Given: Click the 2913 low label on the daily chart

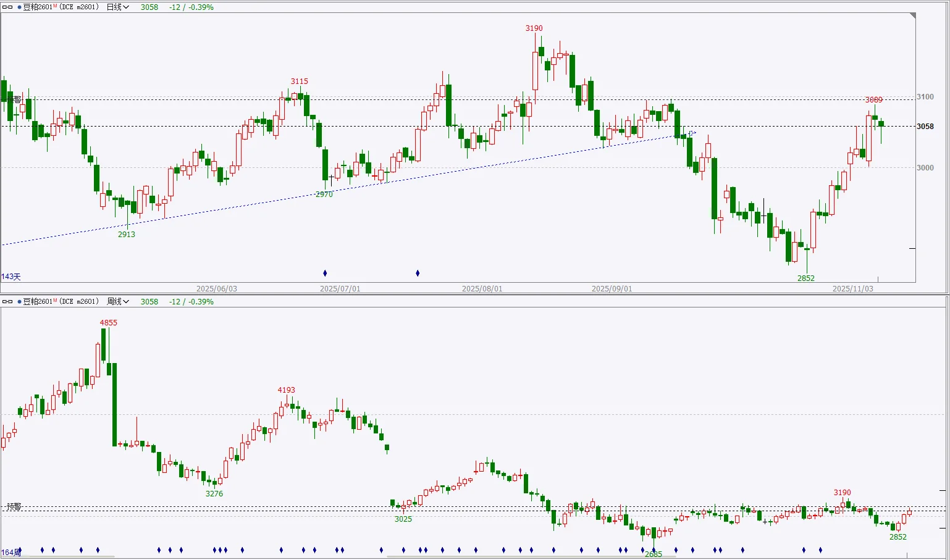Looking at the screenshot, I should [x=127, y=235].
